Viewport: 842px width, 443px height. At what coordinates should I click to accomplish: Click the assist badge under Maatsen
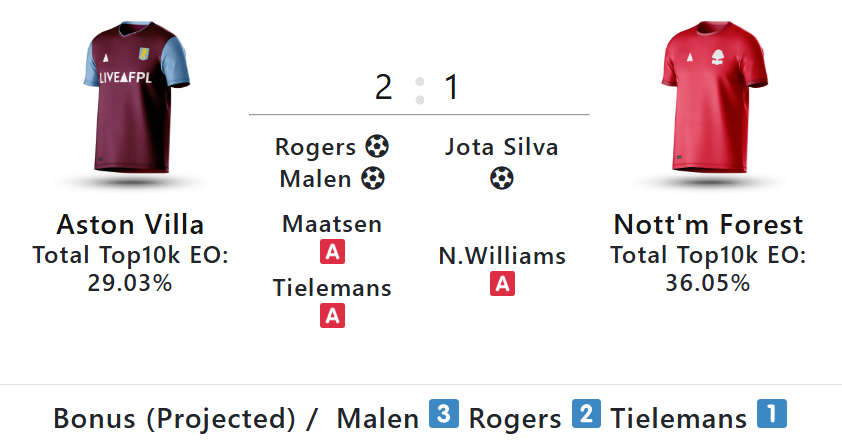tap(332, 252)
